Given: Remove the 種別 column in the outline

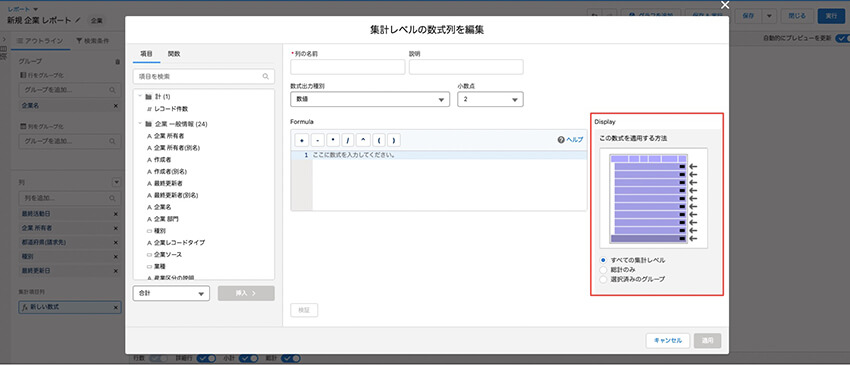Looking at the screenshot, I should 115,257.
